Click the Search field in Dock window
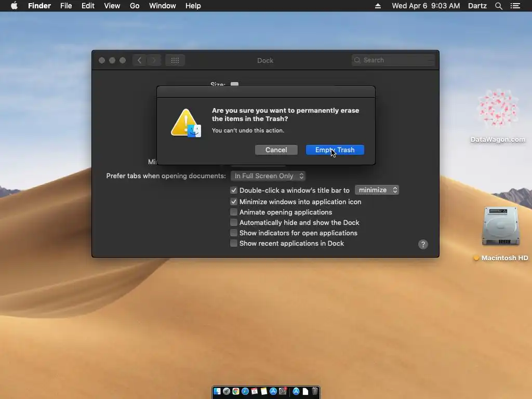The image size is (532, 399). pyautogui.click(x=393, y=60)
